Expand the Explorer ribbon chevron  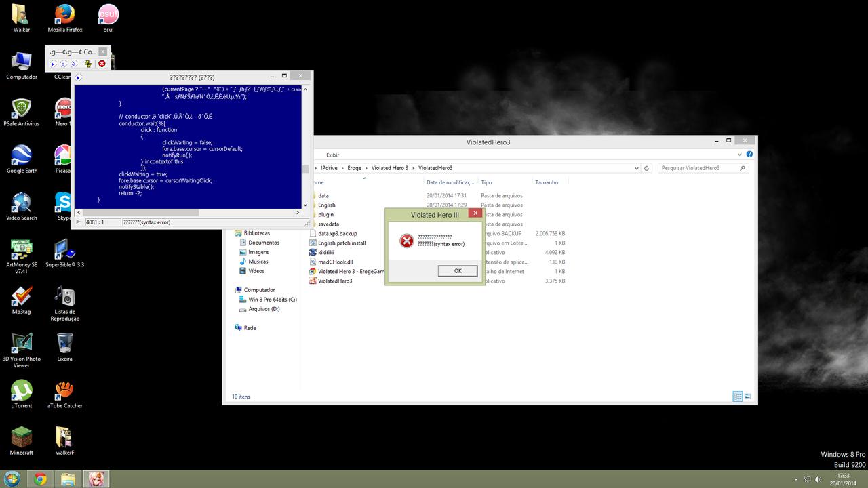[x=741, y=155]
